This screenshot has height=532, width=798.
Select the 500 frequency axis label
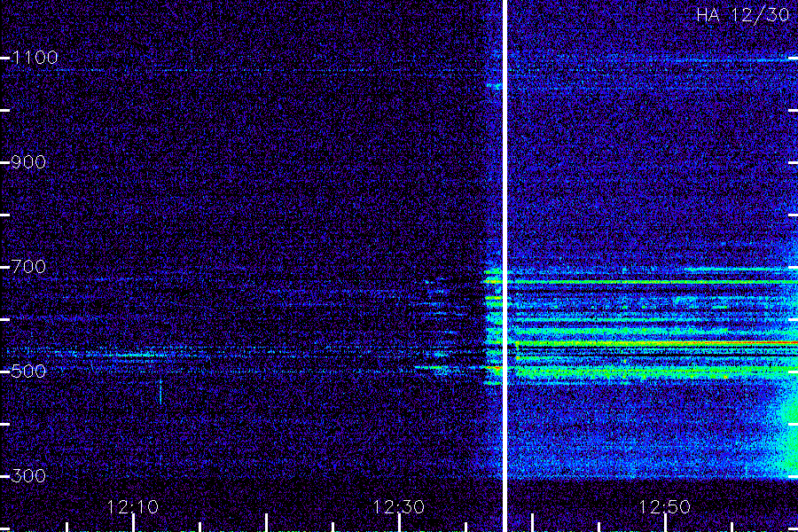point(28,372)
